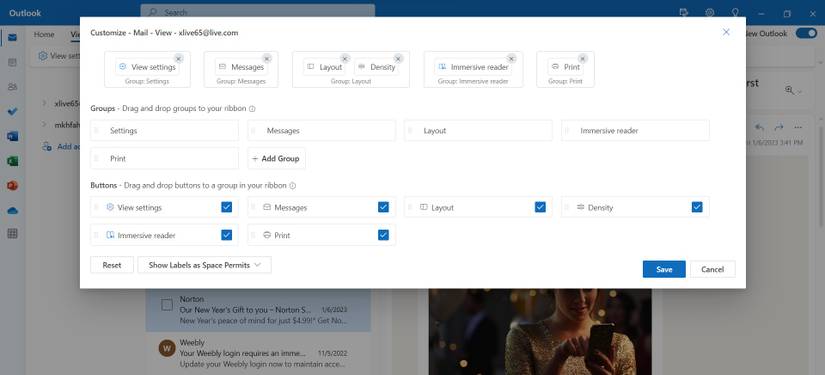Uncheck the Immersive reader button checkbox
The height and width of the screenshot is (375, 825).
tap(227, 235)
